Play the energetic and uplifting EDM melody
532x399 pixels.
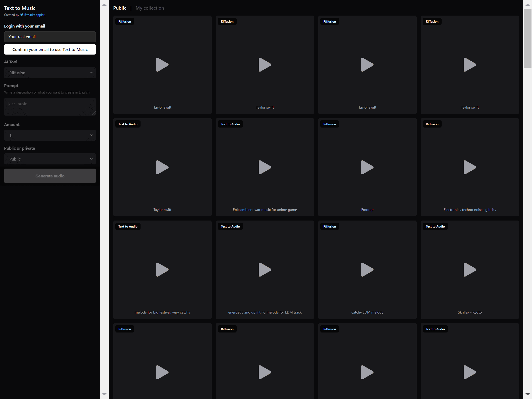pyautogui.click(x=265, y=270)
